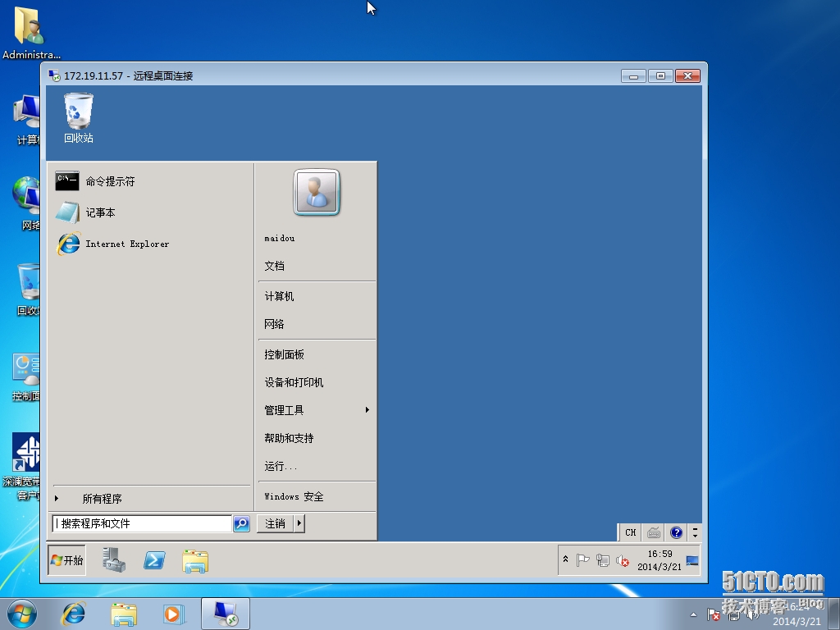Open the remote Recycle Bin 回收站
This screenshot has width=840, height=630.
click(78, 118)
